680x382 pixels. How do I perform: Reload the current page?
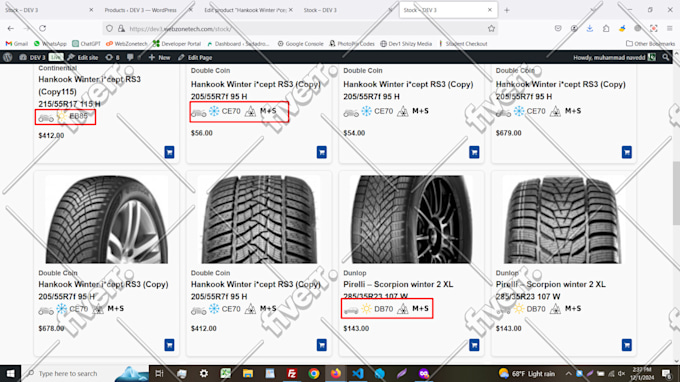click(42, 29)
